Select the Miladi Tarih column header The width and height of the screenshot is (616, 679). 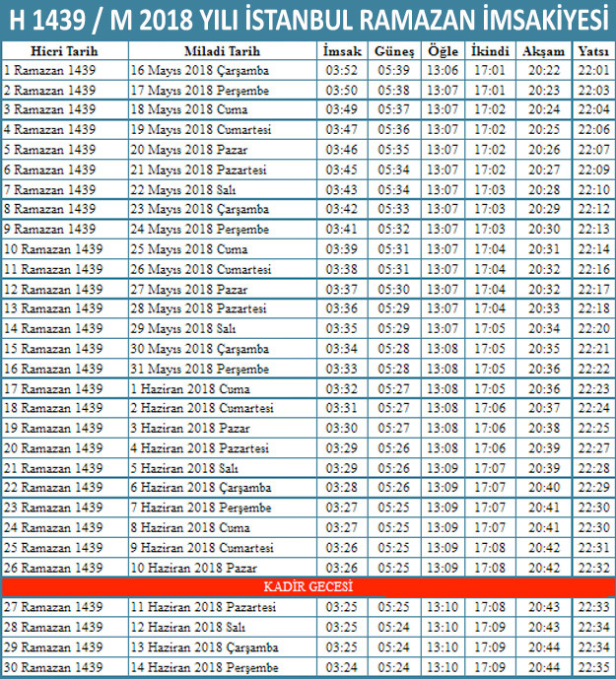coord(223,51)
